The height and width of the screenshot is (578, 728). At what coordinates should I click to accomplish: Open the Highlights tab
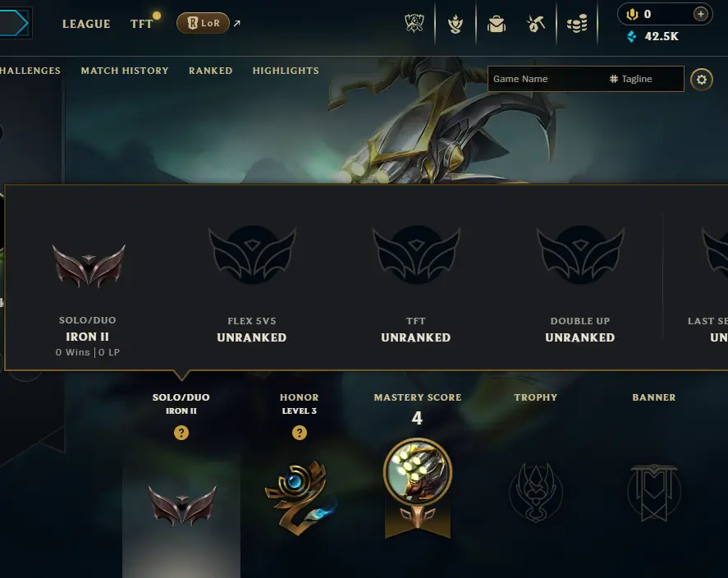pyautogui.click(x=286, y=71)
